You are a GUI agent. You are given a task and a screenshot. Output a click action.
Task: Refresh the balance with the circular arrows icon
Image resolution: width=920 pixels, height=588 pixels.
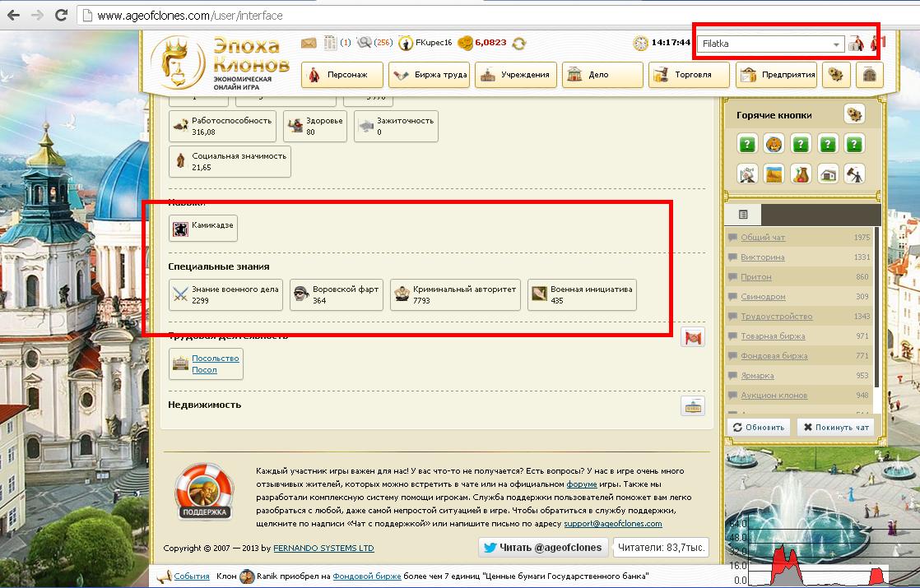[x=518, y=44]
